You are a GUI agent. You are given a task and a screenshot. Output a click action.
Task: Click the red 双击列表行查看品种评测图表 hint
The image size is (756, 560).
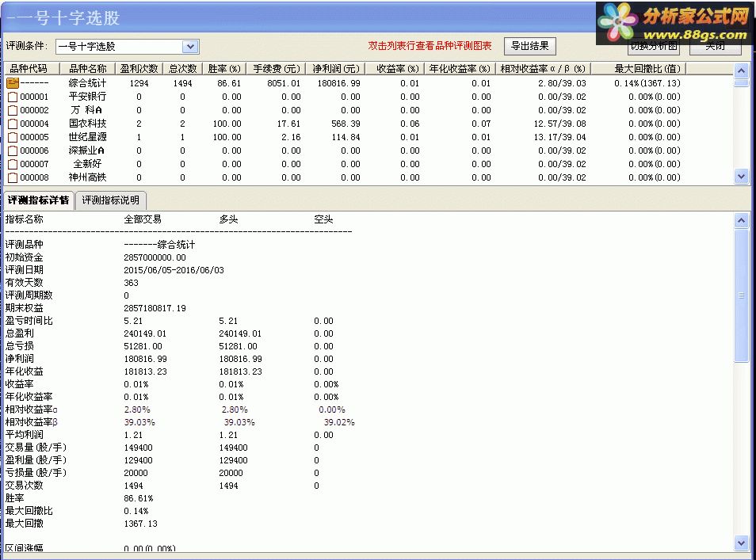(430, 46)
